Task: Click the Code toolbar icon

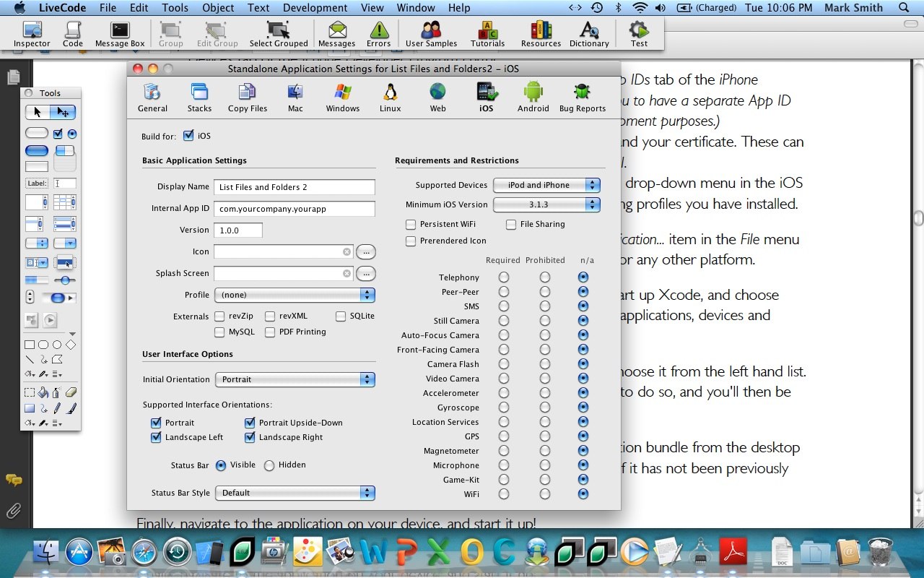Action: [73, 33]
